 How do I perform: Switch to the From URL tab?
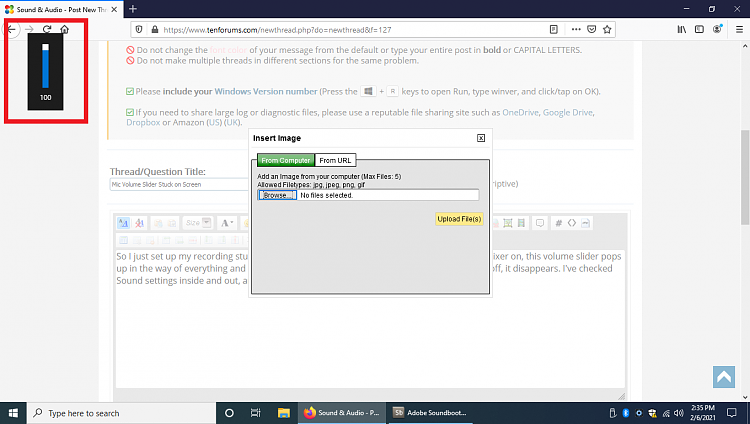pyautogui.click(x=335, y=160)
